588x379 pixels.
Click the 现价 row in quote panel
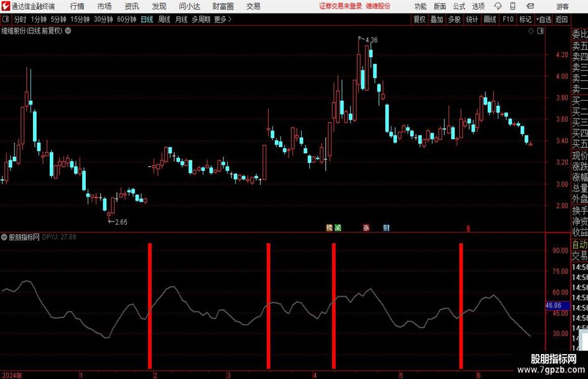(x=580, y=156)
